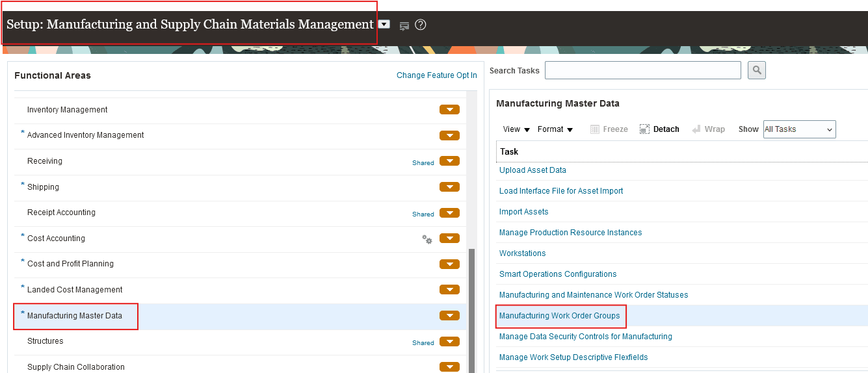Click the Detach table icon
868x373 pixels.
(x=645, y=129)
